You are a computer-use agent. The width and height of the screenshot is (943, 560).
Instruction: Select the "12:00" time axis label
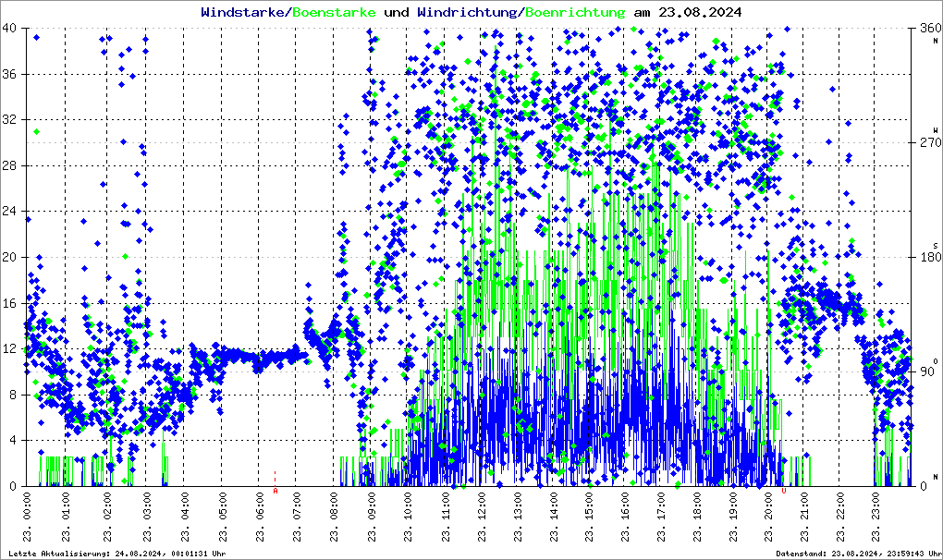coord(482,517)
